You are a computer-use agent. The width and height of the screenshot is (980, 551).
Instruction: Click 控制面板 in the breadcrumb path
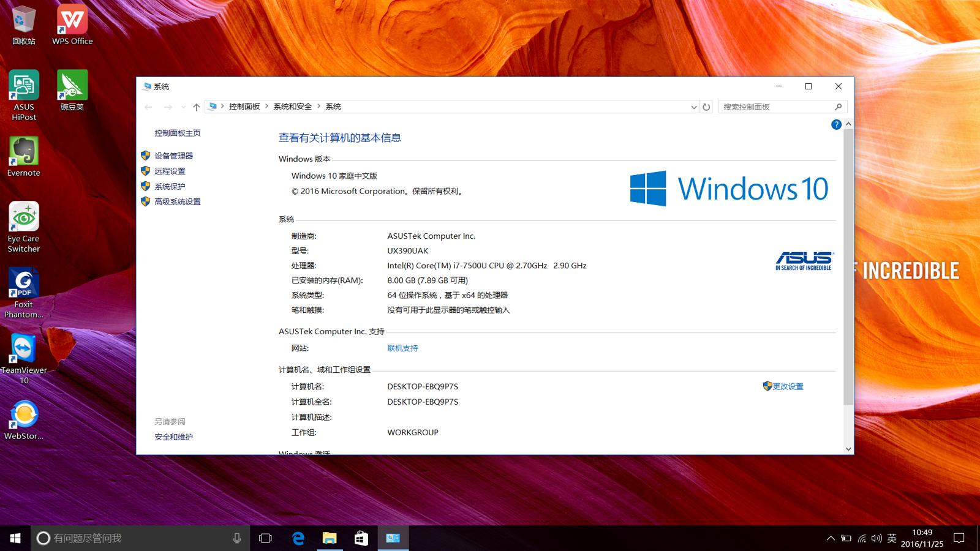click(x=244, y=107)
